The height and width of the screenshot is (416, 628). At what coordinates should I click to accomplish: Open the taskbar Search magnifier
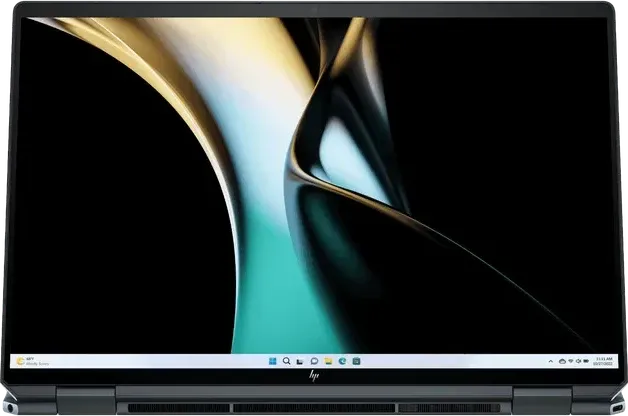tap(286, 360)
